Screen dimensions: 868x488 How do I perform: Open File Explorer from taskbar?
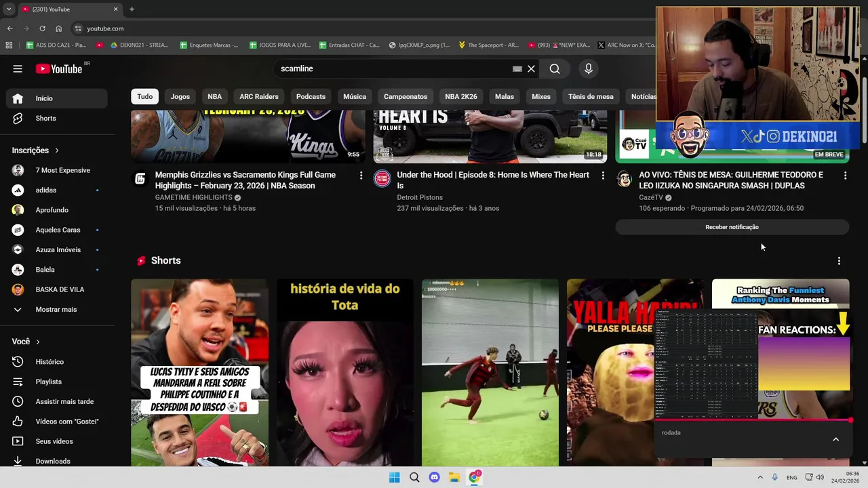coord(454,477)
